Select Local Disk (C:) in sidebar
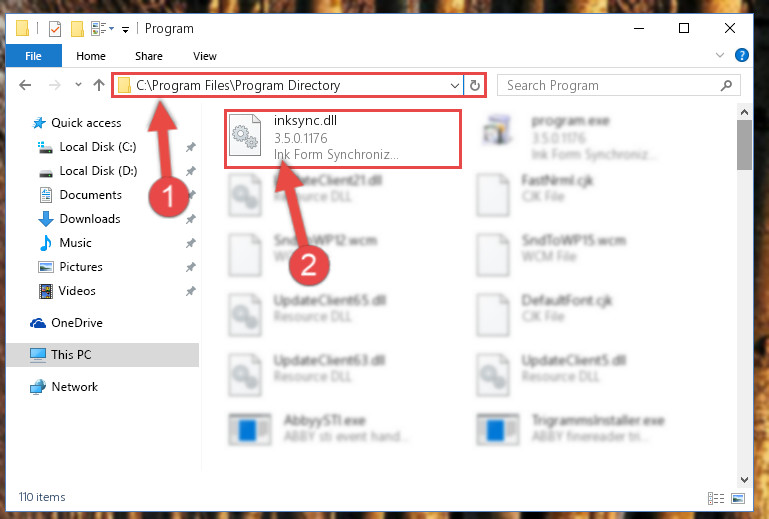Screen dimensions: 769x519 98,147
